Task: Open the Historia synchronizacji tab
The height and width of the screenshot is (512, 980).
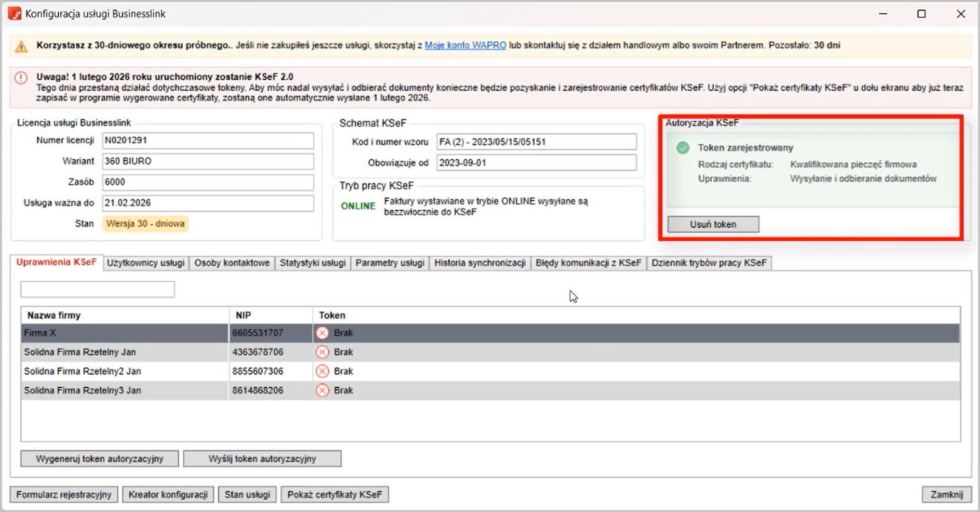Action: [479, 263]
